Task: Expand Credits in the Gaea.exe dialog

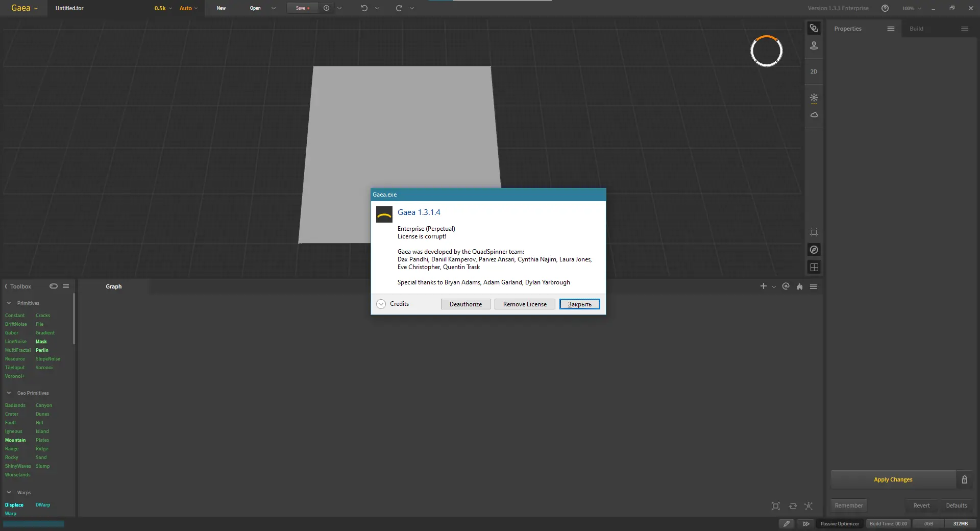Action: click(393, 304)
